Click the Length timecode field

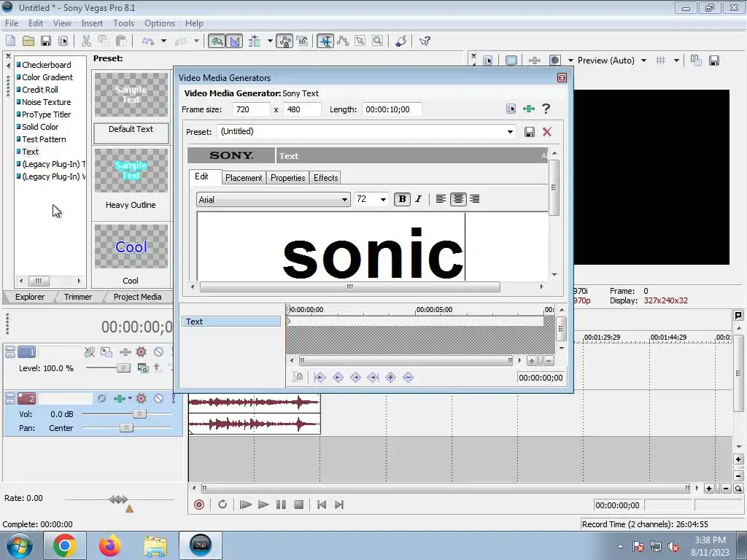(x=392, y=109)
